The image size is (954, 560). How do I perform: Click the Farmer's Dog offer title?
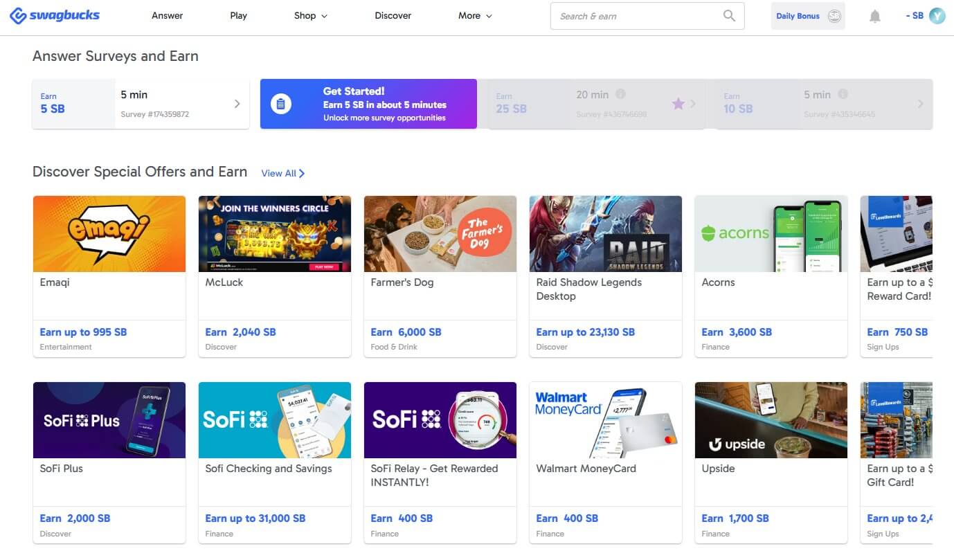point(402,282)
